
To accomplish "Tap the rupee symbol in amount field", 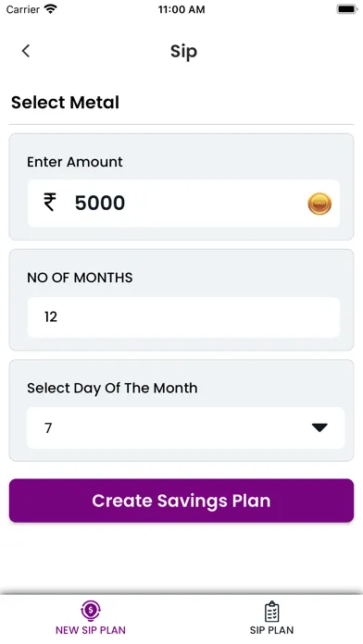I will point(50,203).
